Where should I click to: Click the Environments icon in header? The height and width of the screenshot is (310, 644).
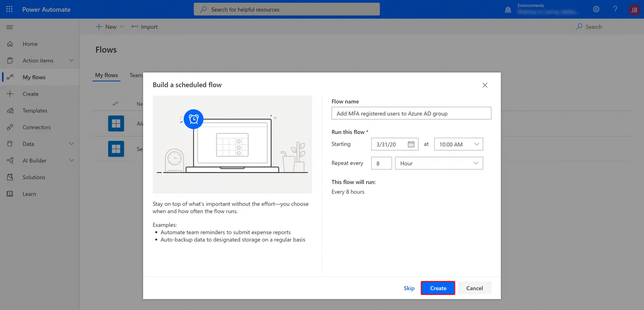pos(508,10)
